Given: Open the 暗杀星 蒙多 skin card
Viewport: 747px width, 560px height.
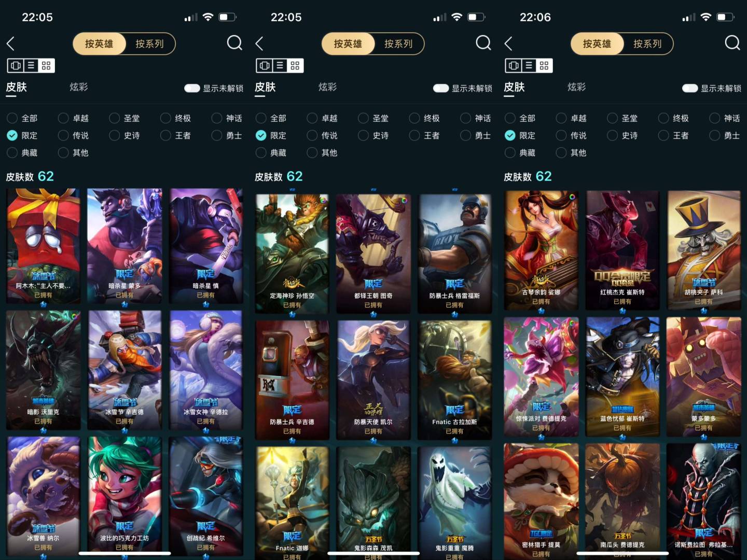Looking at the screenshot, I should click(125, 246).
